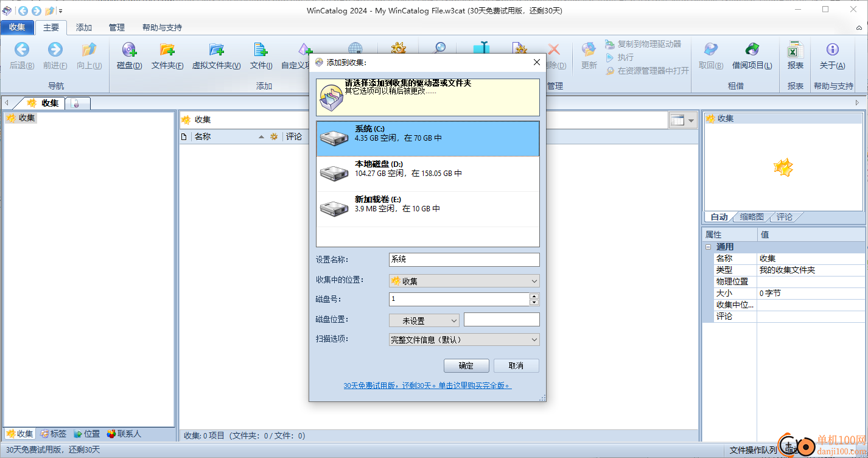Click the 前进(F) ribbon button

coord(55,57)
